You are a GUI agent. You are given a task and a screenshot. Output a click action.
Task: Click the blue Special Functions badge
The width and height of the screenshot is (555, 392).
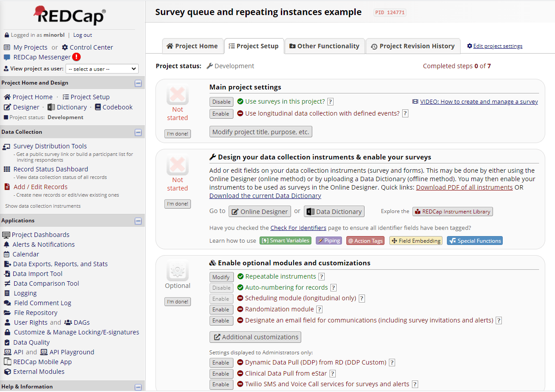475,241
